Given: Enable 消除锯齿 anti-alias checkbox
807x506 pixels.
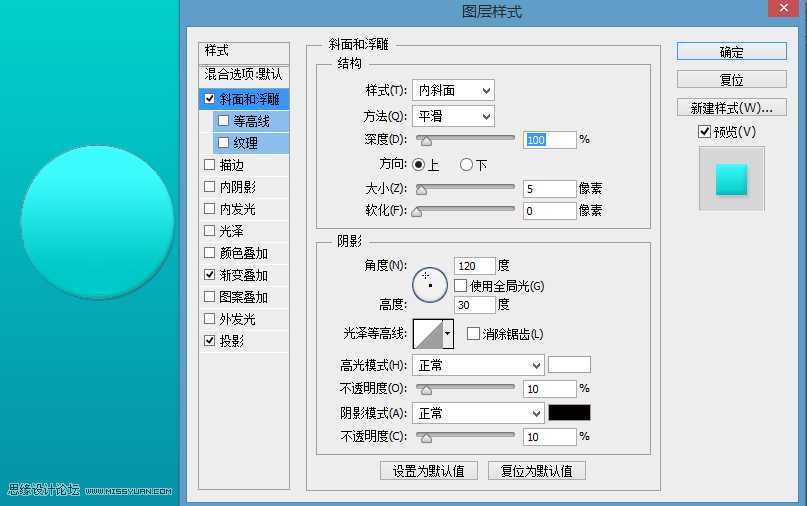Looking at the screenshot, I should pyautogui.click(x=474, y=334).
